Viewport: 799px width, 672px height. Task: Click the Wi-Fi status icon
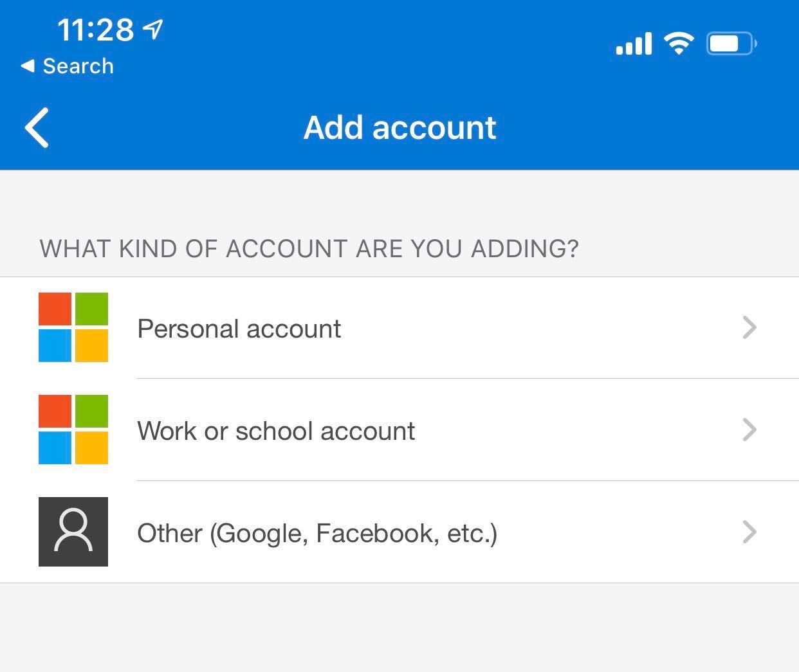[679, 44]
